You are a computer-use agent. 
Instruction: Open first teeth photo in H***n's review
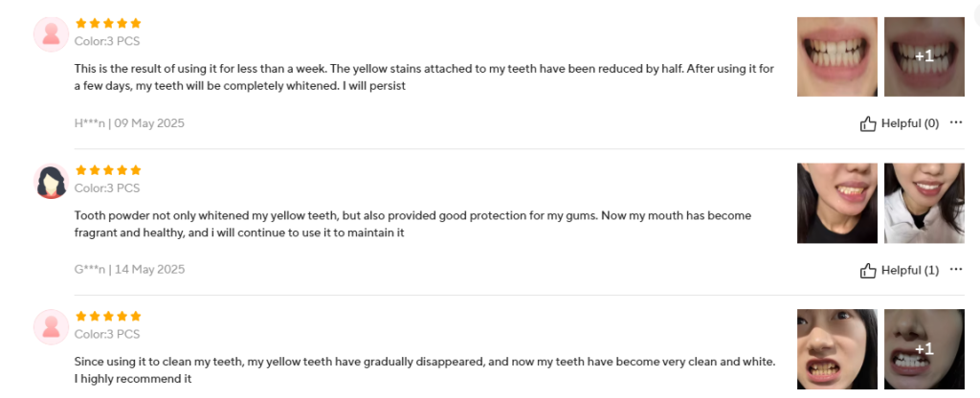point(837,56)
